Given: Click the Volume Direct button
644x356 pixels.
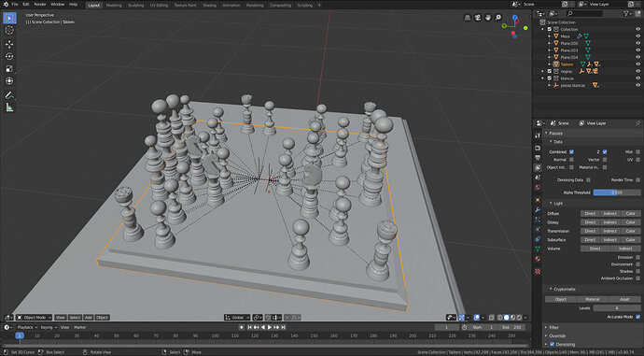Looking at the screenshot, I should [595, 249].
